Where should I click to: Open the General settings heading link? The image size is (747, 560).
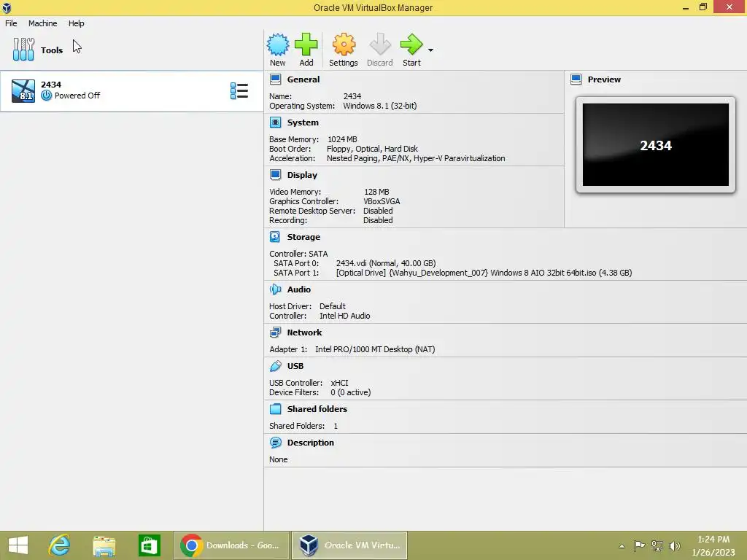(x=303, y=79)
